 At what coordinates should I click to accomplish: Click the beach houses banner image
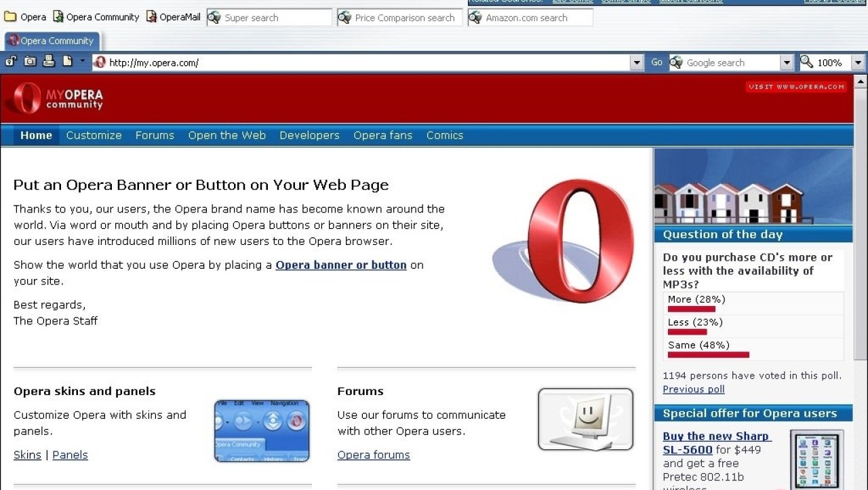pyautogui.click(x=753, y=187)
